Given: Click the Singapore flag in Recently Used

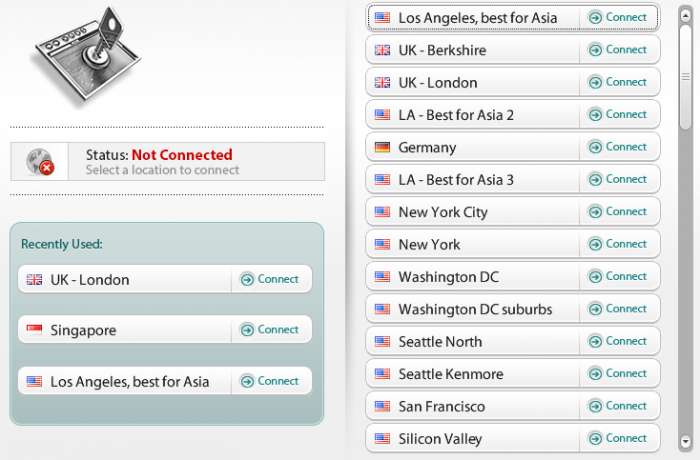Looking at the screenshot, I should coord(34,330).
